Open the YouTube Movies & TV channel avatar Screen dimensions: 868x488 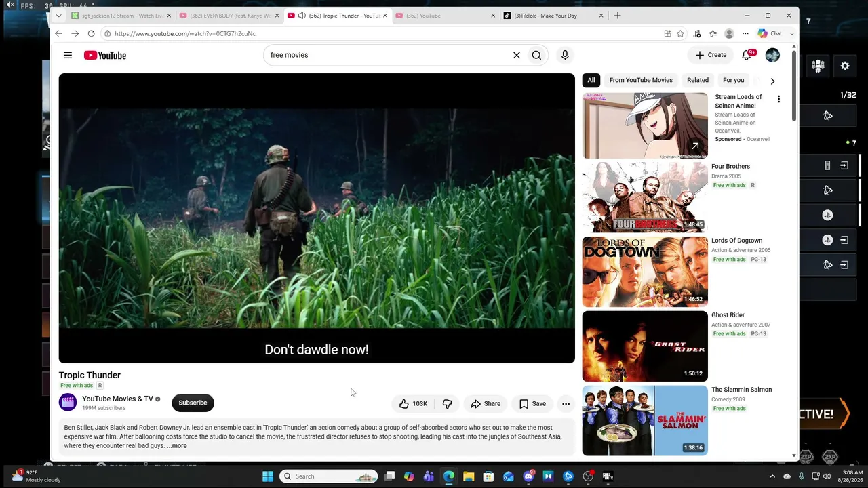pyautogui.click(x=68, y=403)
